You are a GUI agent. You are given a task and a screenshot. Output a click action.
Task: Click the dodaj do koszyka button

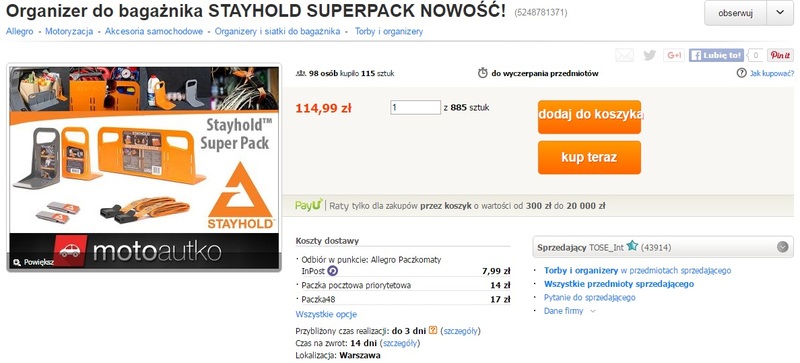tap(589, 116)
